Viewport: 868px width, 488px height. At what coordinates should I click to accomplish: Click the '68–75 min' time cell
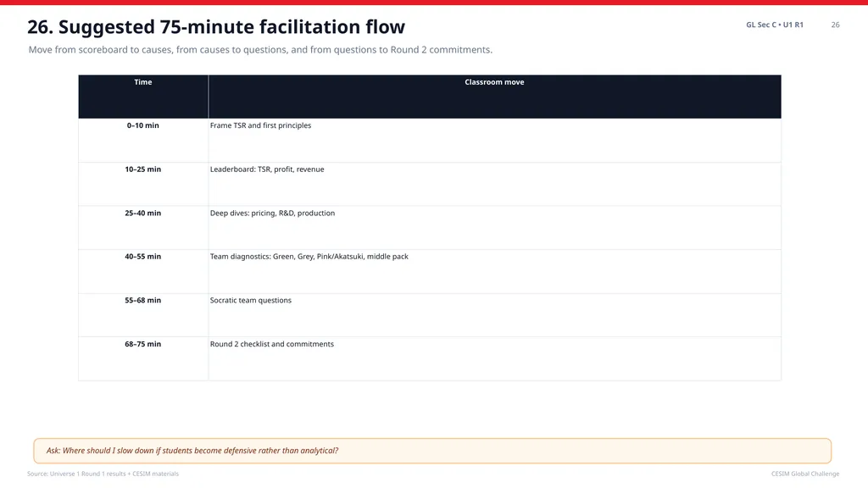pyautogui.click(x=142, y=358)
